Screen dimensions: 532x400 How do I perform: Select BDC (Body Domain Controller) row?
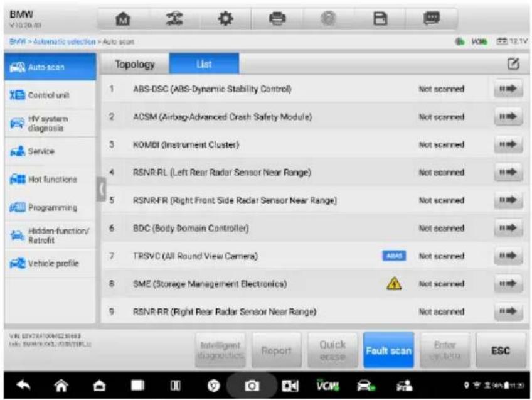315,228
